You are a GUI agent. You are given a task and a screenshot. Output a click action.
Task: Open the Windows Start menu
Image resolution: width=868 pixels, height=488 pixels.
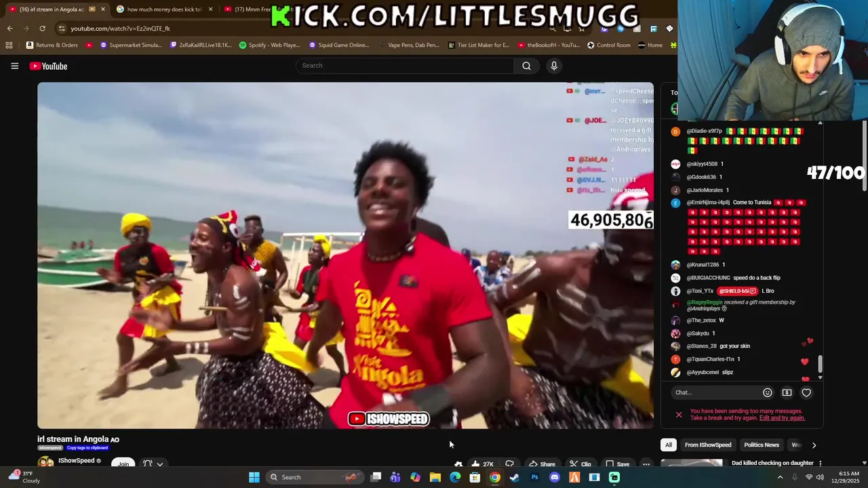[x=254, y=477]
